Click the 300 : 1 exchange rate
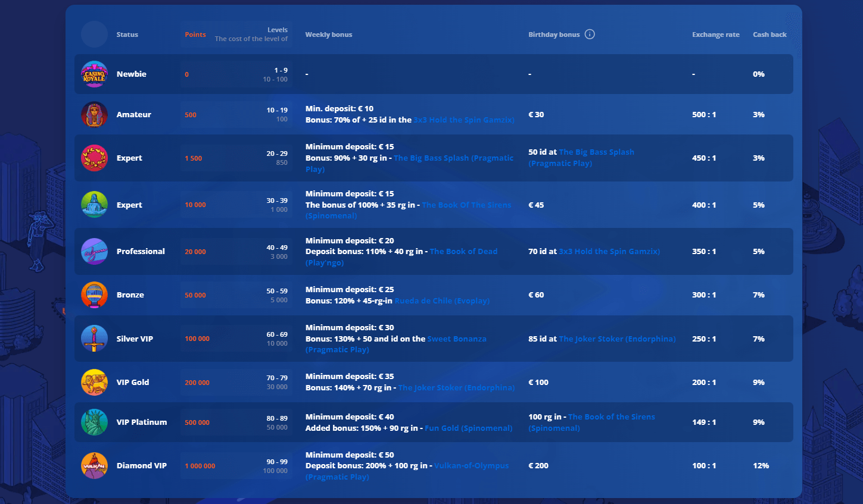 click(x=704, y=295)
